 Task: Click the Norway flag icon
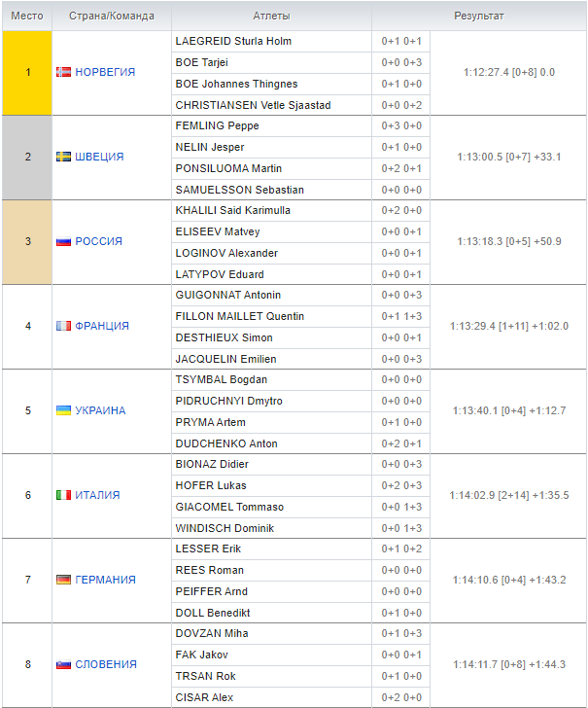point(63,72)
